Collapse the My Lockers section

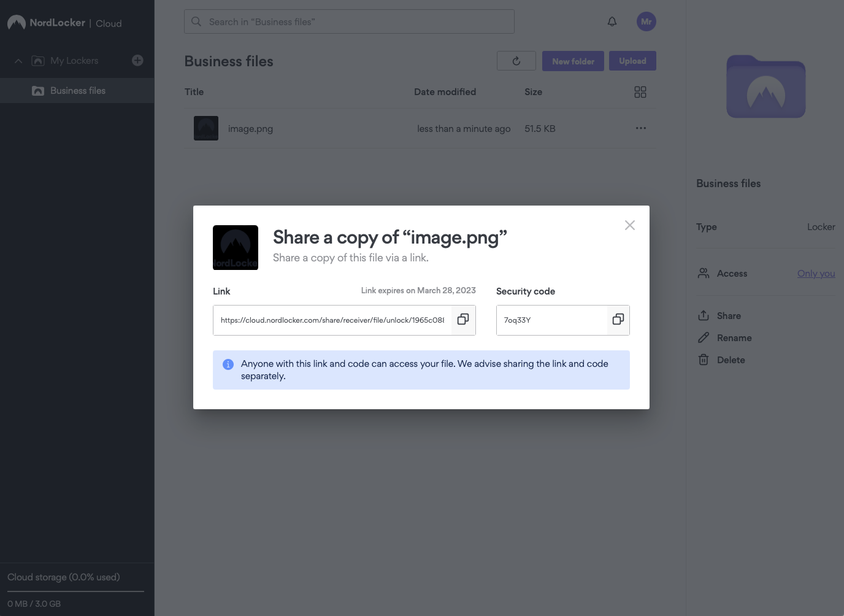pos(18,60)
